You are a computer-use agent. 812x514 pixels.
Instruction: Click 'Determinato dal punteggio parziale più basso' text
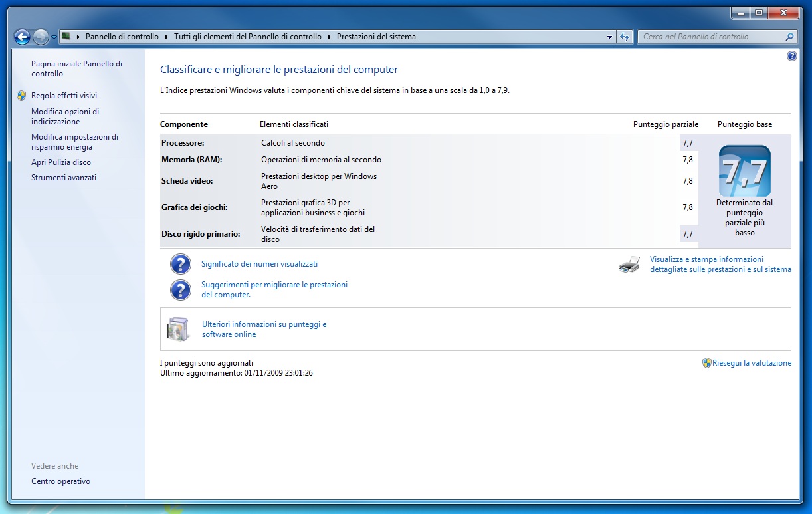(745, 218)
